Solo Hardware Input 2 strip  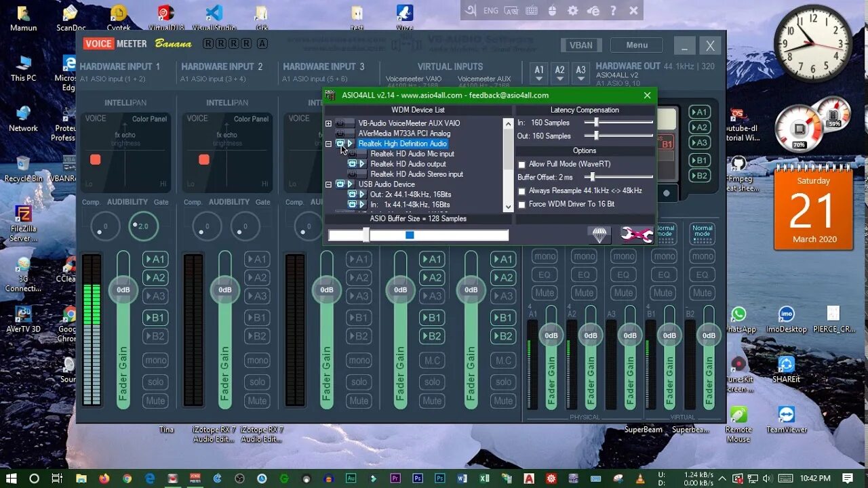tap(257, 382)
